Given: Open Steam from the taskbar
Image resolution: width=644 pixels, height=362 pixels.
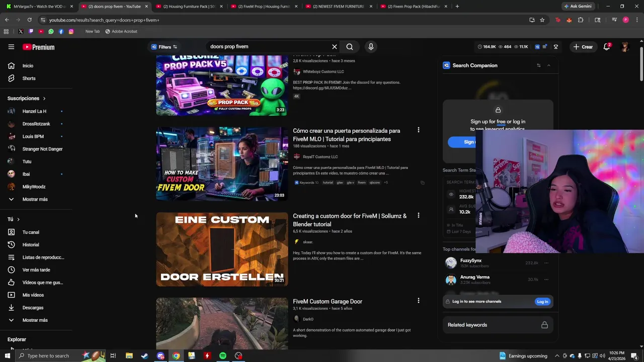Looking at the screenshot, I should tap(144, 355).
